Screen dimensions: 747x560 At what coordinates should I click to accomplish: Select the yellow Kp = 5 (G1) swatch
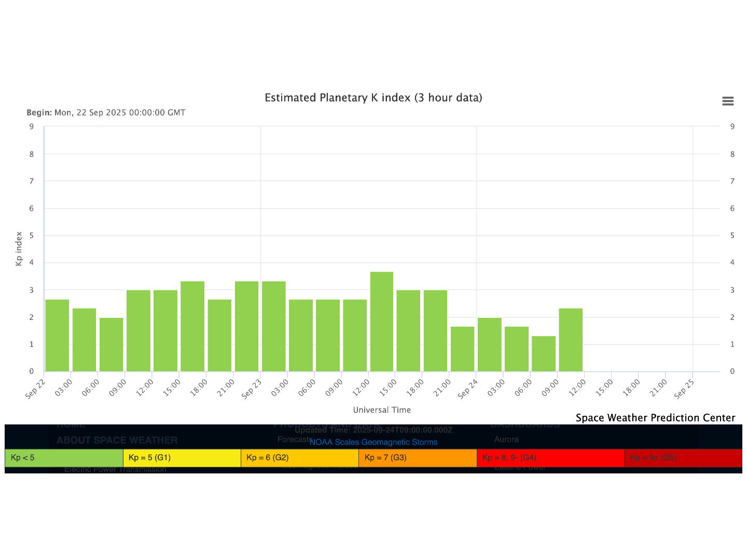[182, 458]
